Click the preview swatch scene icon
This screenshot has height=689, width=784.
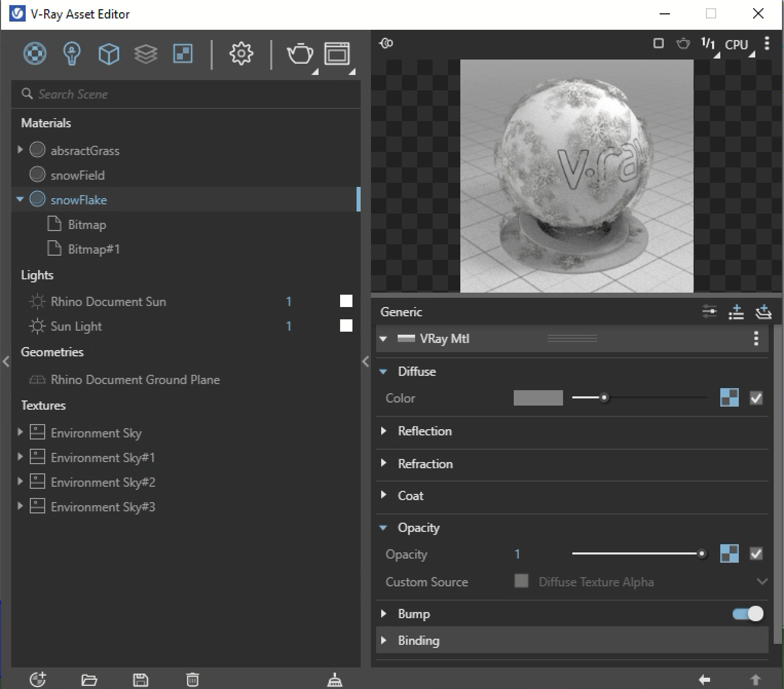click(x=386, y=43)
